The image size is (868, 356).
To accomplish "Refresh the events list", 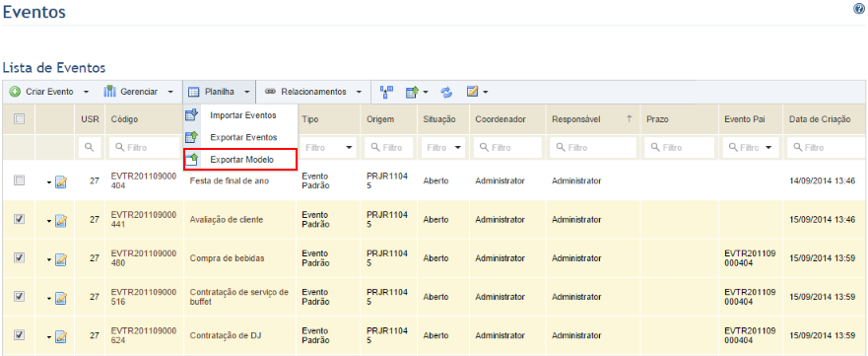I will [446, 92].
